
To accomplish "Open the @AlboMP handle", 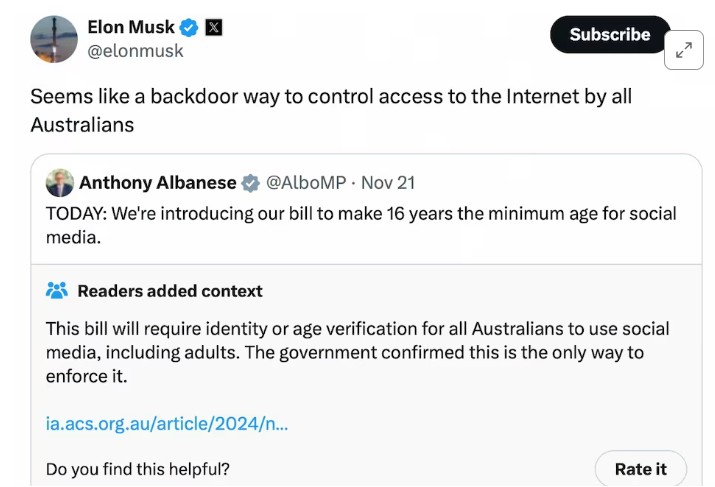I will point(306,183).
